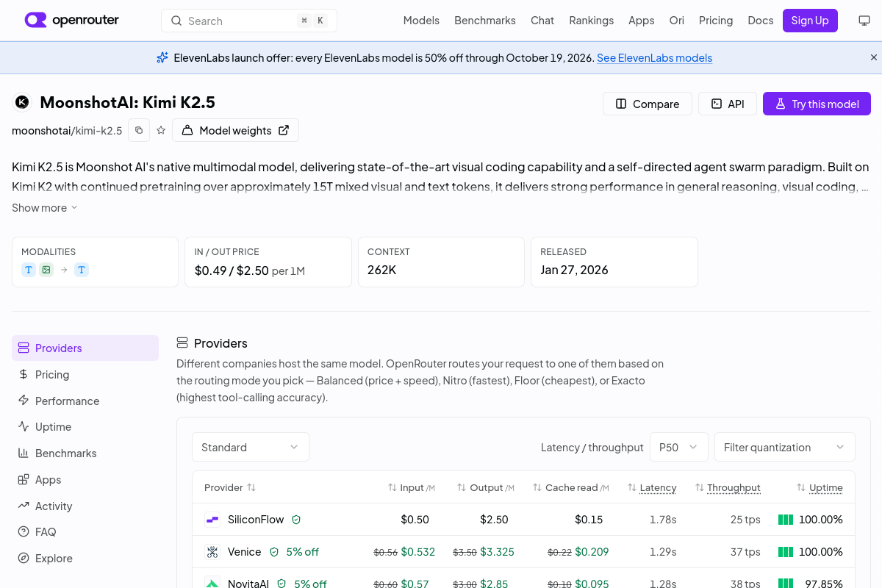Click the SiliconFlow provider name
The image size is (882, 588).
(x=256, y=520)
